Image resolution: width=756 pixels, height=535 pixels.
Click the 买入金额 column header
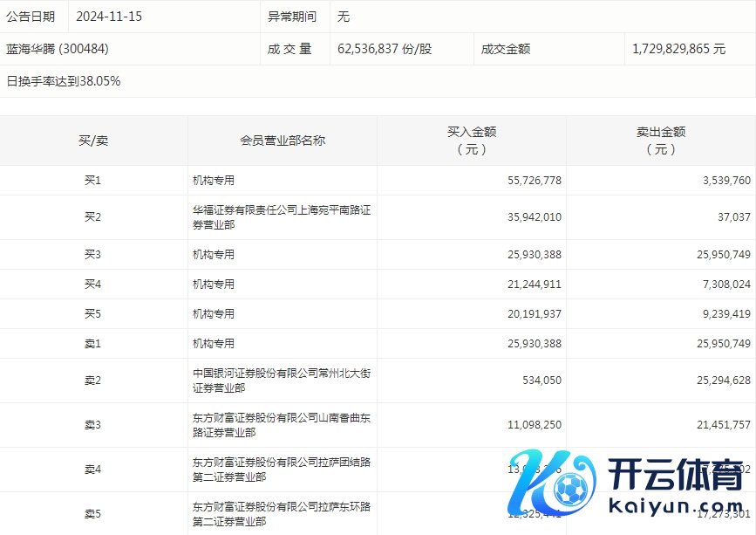(472, 141)
